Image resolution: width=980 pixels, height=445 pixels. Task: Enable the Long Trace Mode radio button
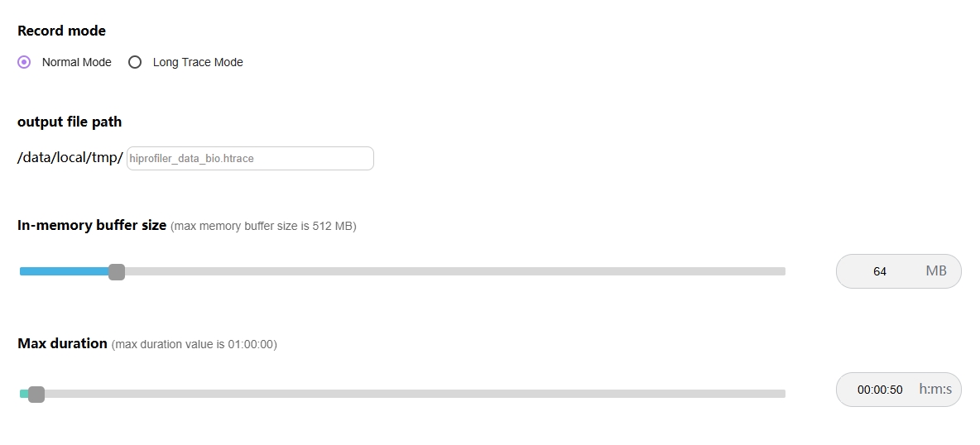(135, 62)
